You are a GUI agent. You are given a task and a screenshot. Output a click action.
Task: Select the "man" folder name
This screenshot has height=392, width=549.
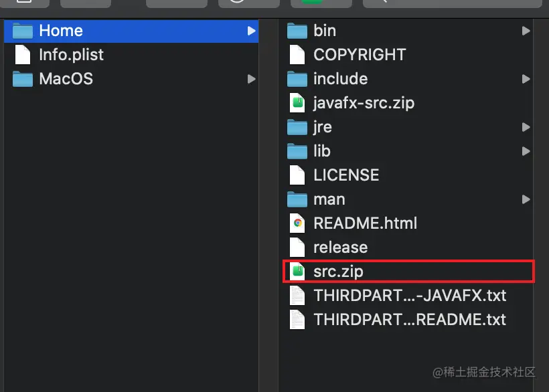[329, 199]
